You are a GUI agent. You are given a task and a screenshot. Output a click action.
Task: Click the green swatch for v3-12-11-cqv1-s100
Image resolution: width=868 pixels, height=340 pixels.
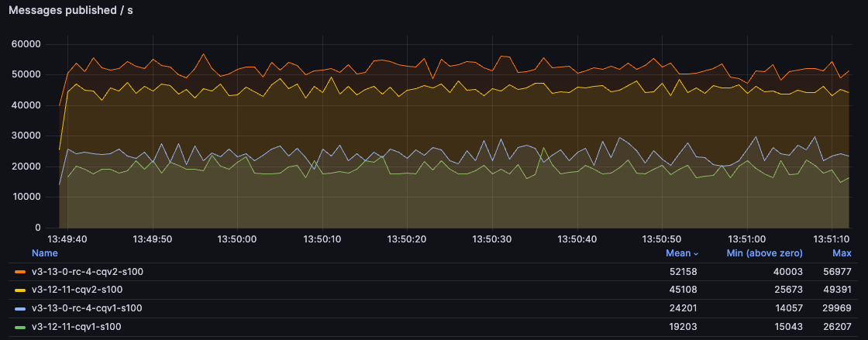point(21,327)
